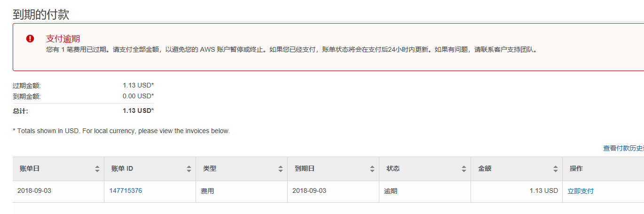This screenshot has height=214, width=644.
Task: Click the 操作 column header
Action: 576,168
